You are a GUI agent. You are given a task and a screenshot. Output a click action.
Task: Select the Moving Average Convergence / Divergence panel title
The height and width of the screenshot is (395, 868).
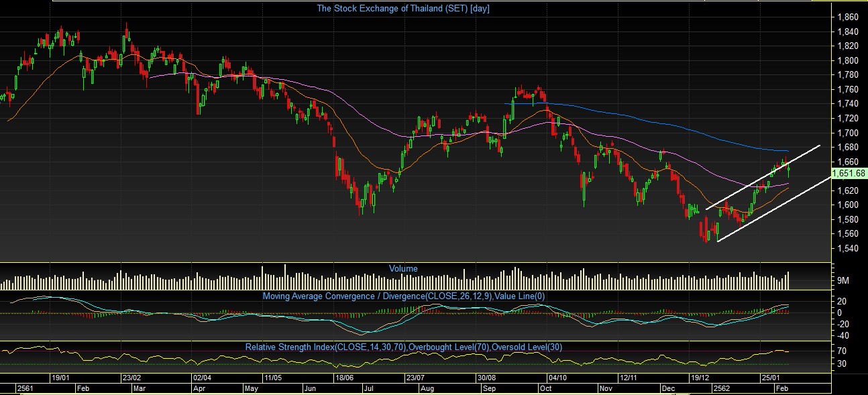pos(404,296)
